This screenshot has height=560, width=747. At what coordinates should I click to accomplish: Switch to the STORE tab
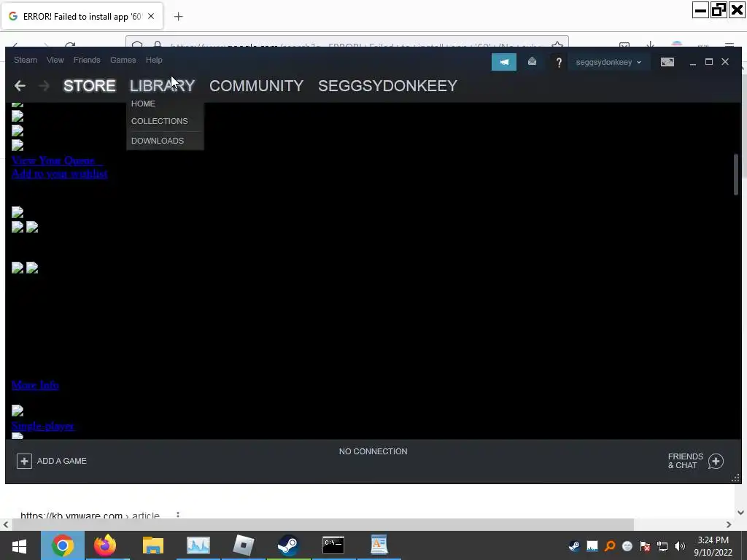pyautogui.click(x=90, y=86)
